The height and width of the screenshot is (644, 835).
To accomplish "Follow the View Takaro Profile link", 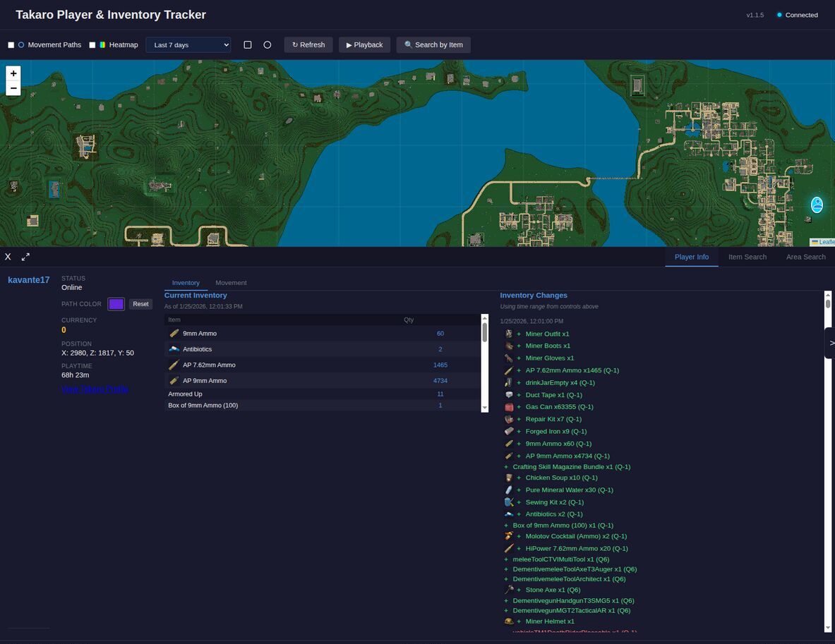I will click(x=94, y=389).
